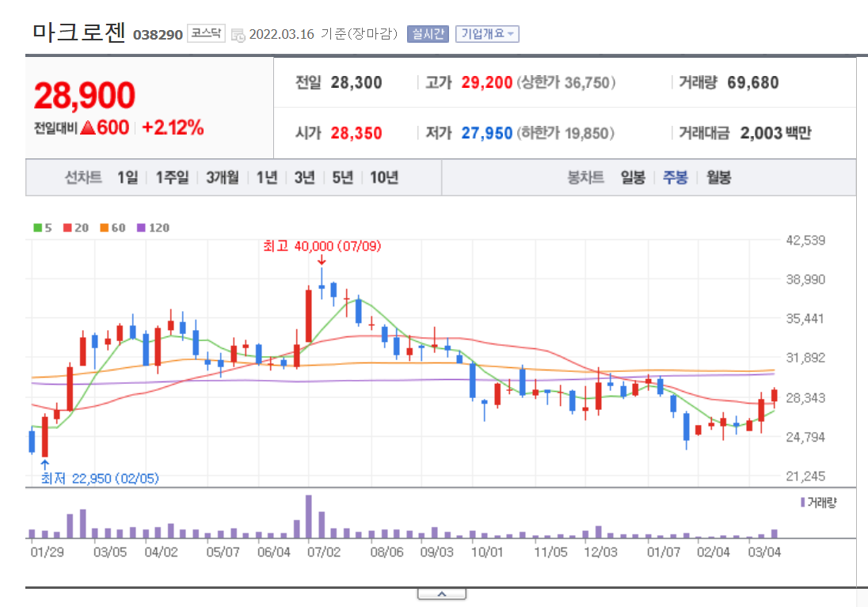The height and width of the screenshot is (607, 868).
Task: Open the 기업개요 dropdown
Action: [487, 34]
